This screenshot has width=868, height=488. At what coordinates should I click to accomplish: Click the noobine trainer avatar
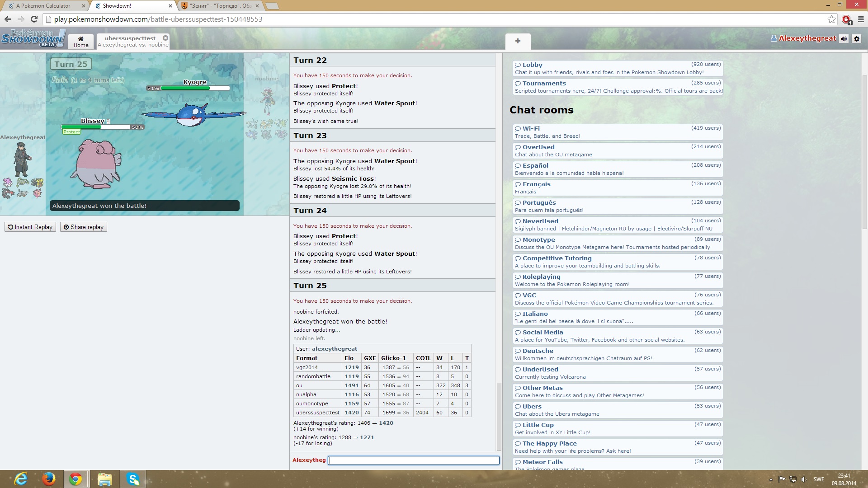(x=268, y=101)
